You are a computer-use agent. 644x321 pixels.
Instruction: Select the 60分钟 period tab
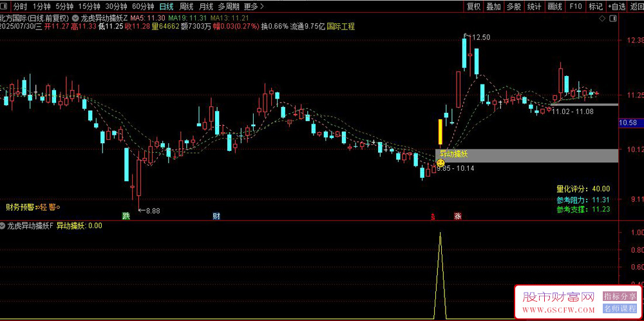coord(143,6)
